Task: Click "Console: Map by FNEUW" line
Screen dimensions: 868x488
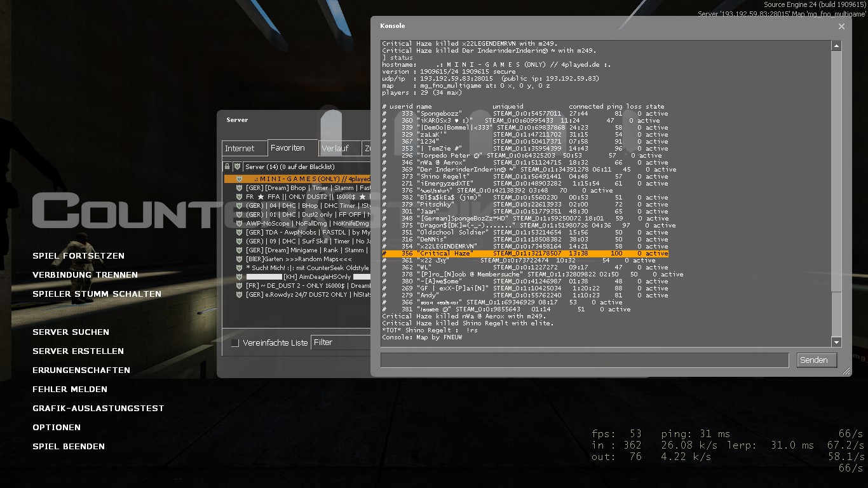Action: pyautogui.click(x=422, y=337)
